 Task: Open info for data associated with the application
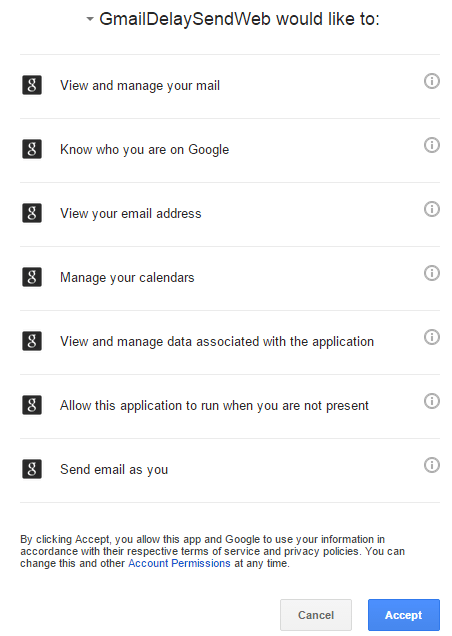[432, 337]
